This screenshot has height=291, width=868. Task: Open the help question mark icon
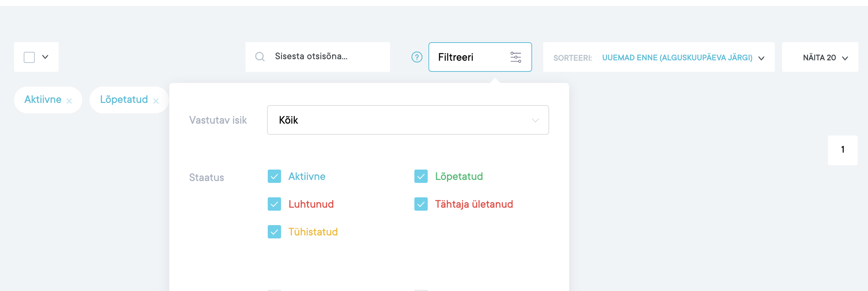coord(417,57)
